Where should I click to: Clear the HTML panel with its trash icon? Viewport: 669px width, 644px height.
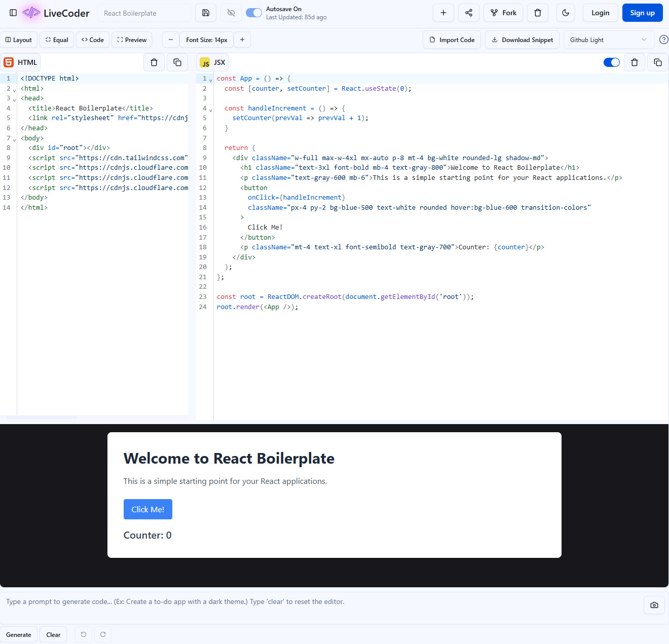coord(154,62)
